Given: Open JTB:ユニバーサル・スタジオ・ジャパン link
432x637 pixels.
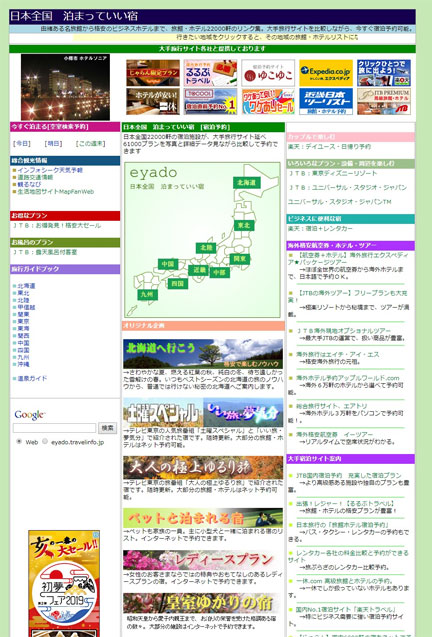Looking at the screenshot, I should point(348,187).
